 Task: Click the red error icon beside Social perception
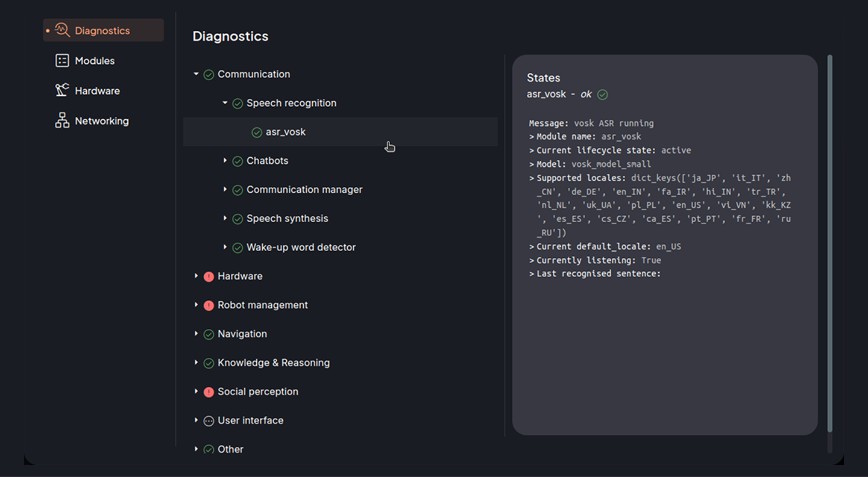(209, 392)
